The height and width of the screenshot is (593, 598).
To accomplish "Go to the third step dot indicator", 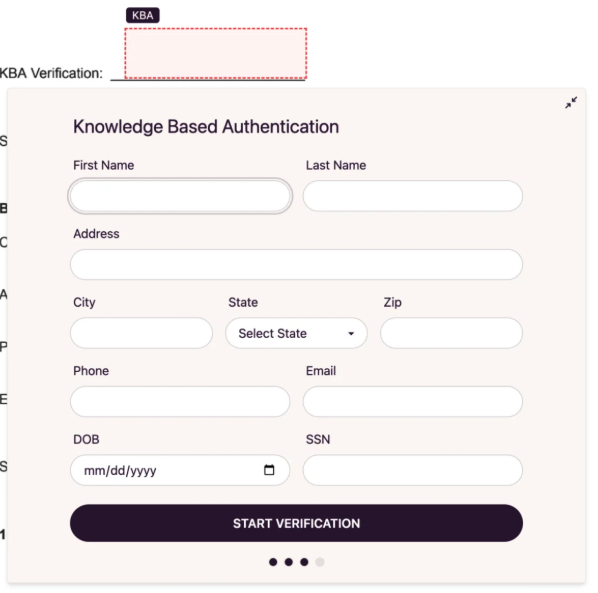I will pos(304,562).
